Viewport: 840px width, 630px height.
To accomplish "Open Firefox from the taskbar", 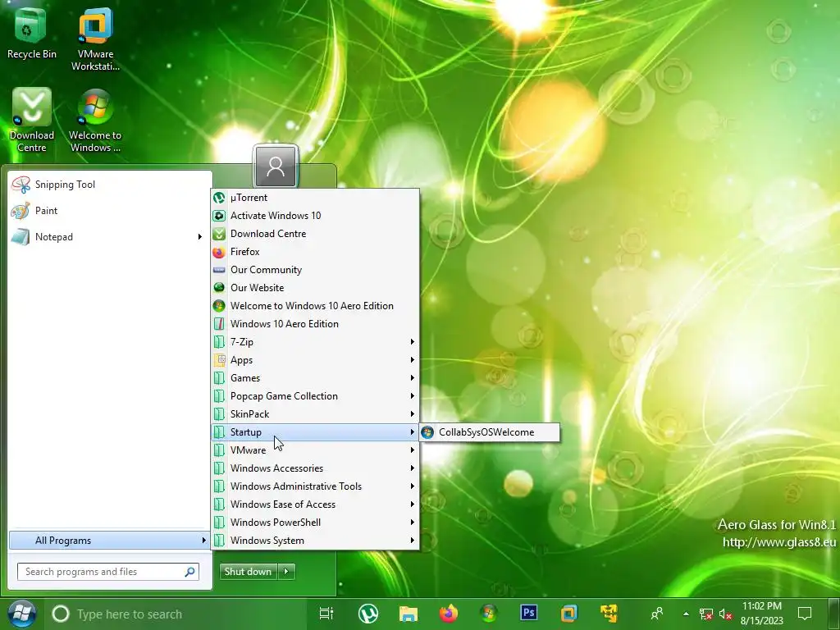I will (449, 614).
